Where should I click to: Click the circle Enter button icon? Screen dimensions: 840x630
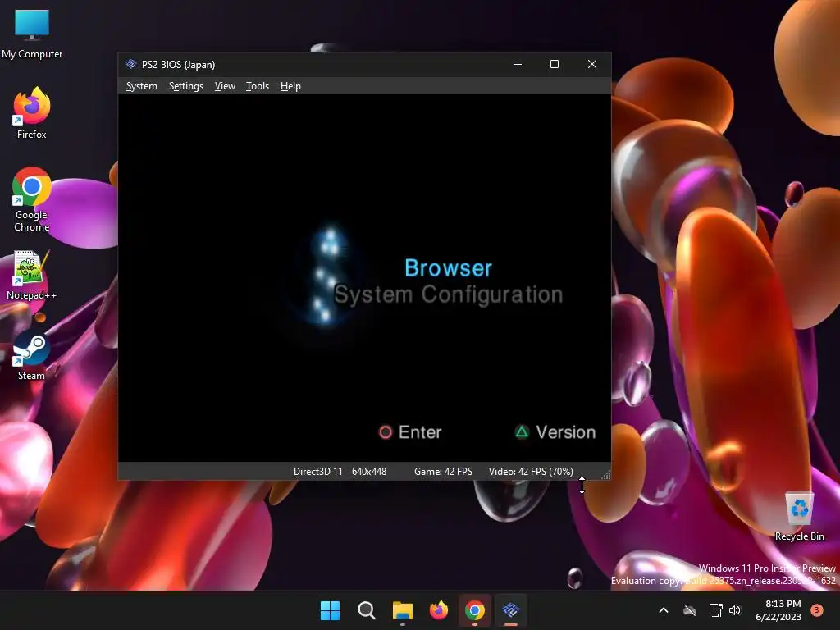pyautogui.click(x=386, y=432)
